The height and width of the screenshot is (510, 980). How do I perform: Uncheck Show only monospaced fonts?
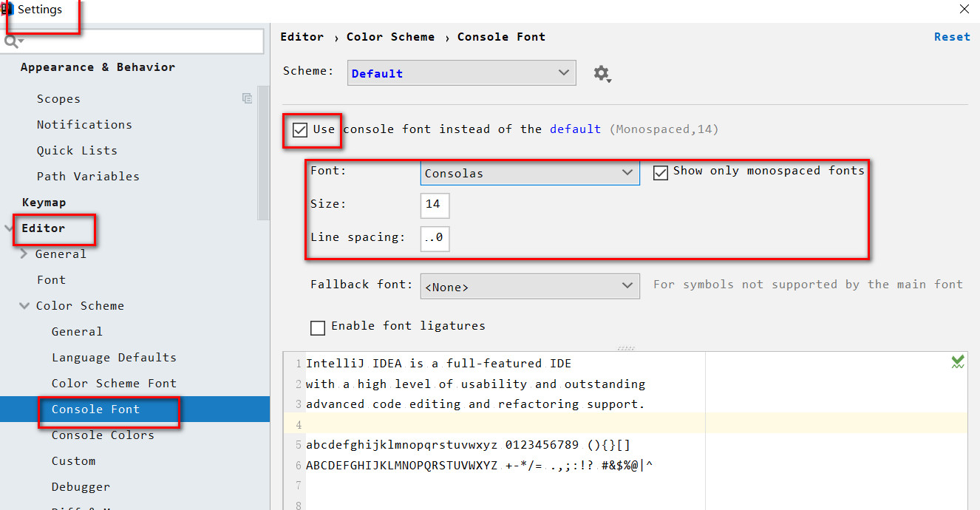click(661, 173)
